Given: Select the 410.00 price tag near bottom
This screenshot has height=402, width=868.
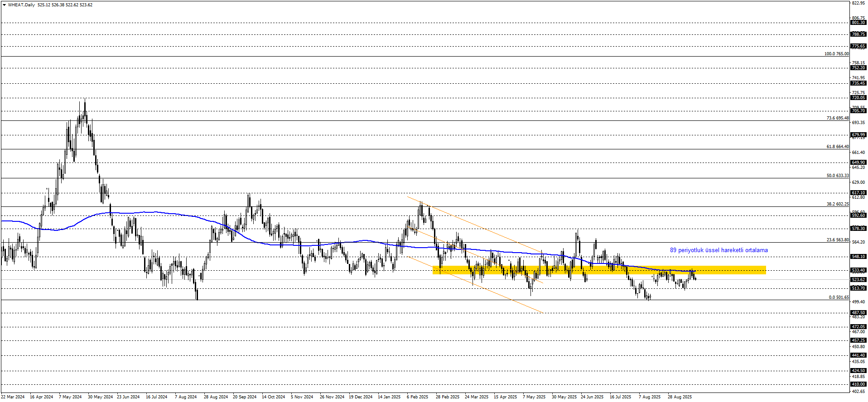Looking at the screenshot, I should tap(858, 384).
